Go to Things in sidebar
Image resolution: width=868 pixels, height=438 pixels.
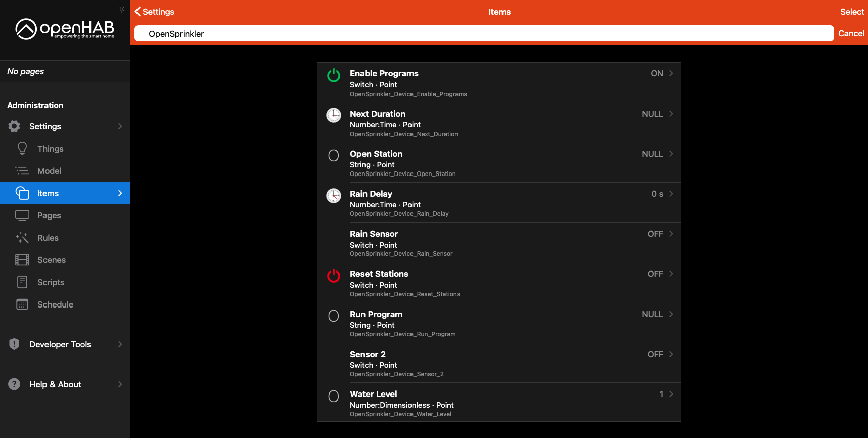pos(50,149)
